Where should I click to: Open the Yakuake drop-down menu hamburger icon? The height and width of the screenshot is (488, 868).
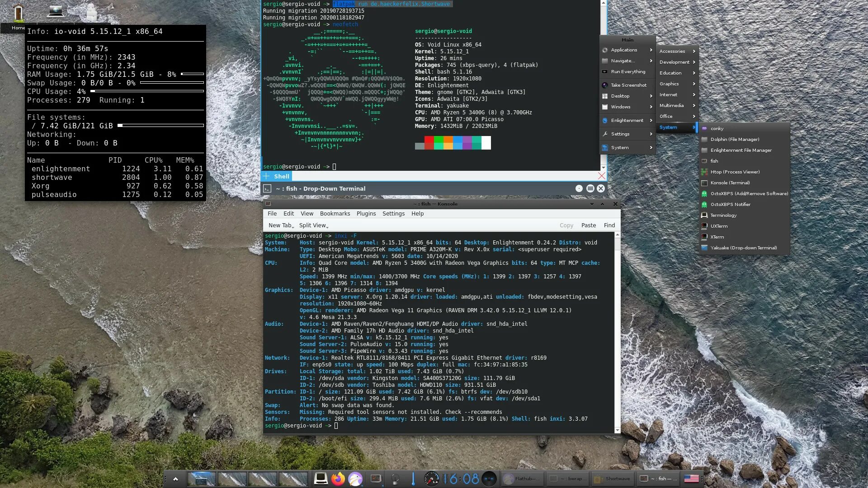pos(590,188)
